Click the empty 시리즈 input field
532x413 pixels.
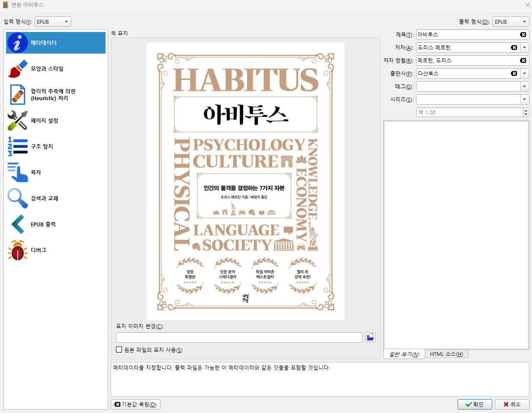pyautogui.click(x=468, y=99)
